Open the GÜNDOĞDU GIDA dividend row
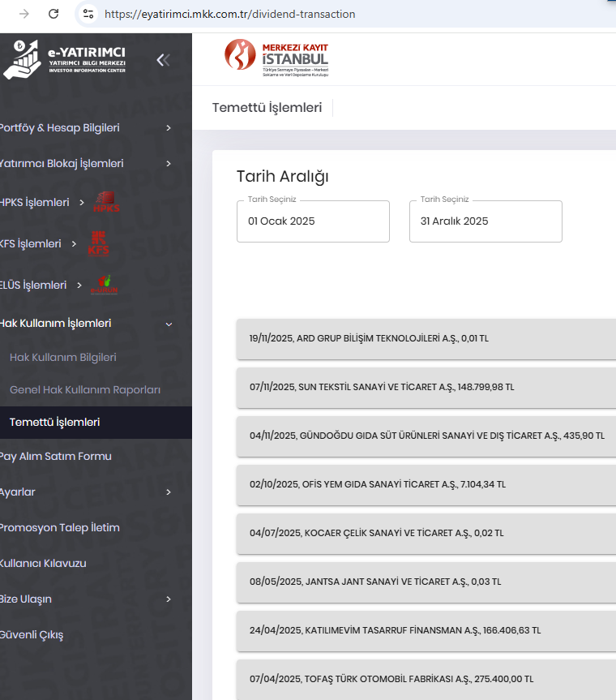The height and width of the screenshot is (700, 616). (x=426, y=436)
